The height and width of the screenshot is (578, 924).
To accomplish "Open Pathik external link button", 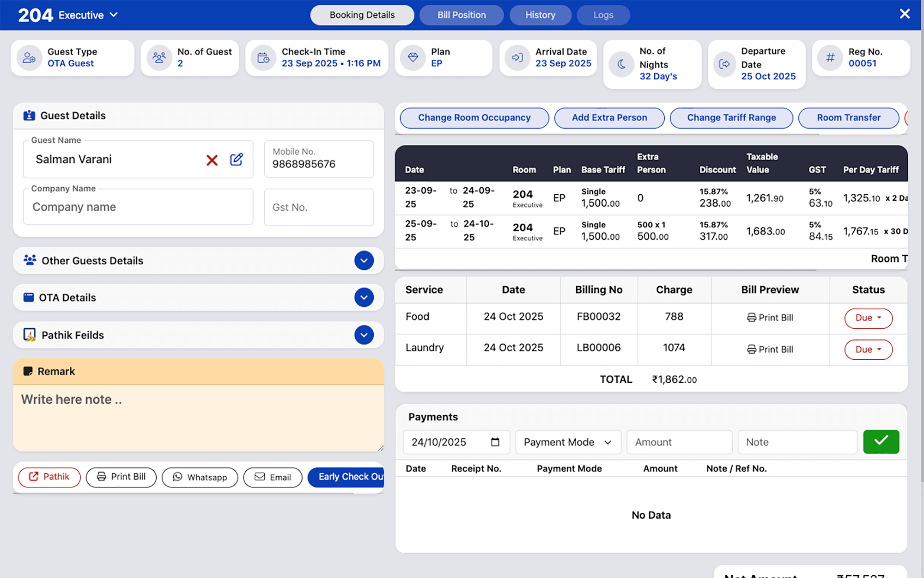I will [x=49, y=477].
